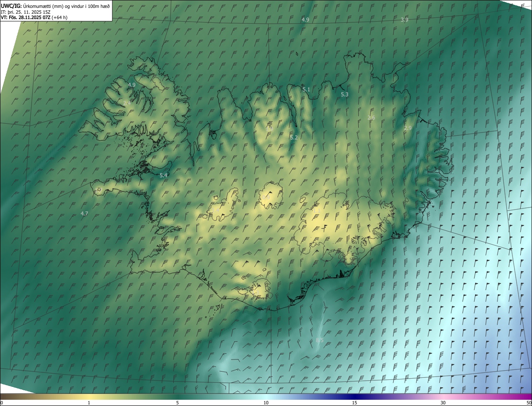Image resolution: width=532 pixels, height=406 pixels.
Task: Click the 10 tick on the color scale
Action: (x=266, y=403)
